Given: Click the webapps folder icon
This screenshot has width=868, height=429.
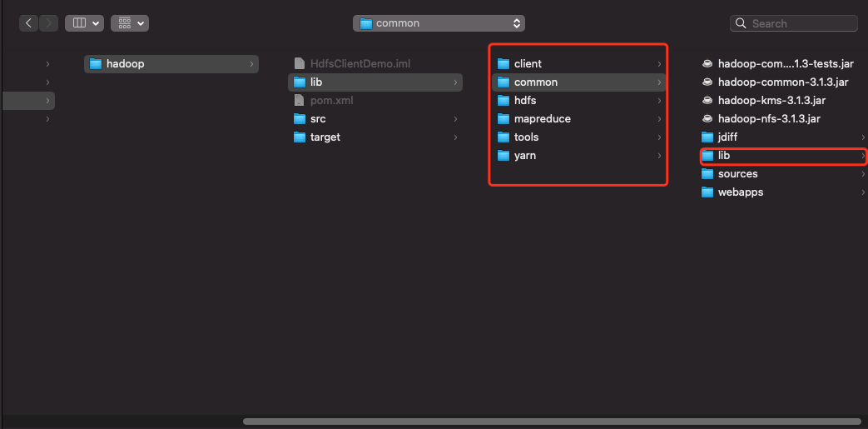Looking at the screenshot, I should pyautogui.click(x=707, y=192).
